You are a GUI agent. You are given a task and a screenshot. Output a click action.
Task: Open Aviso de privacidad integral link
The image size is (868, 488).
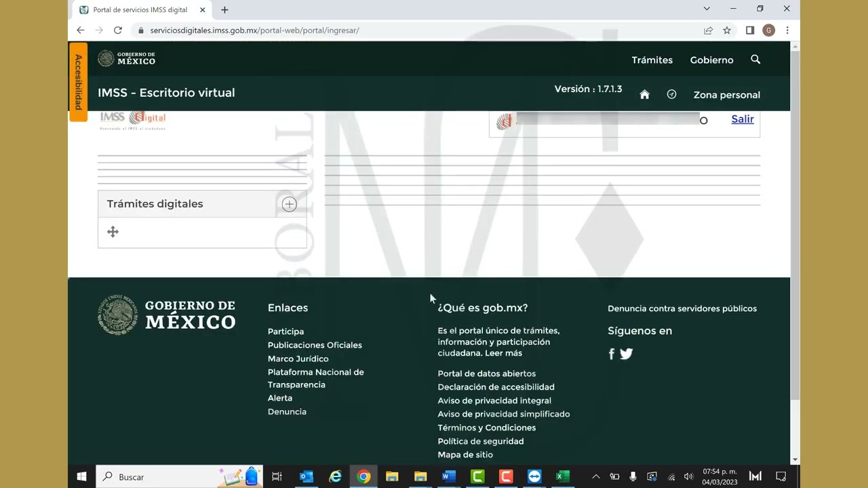click(494, 401)
